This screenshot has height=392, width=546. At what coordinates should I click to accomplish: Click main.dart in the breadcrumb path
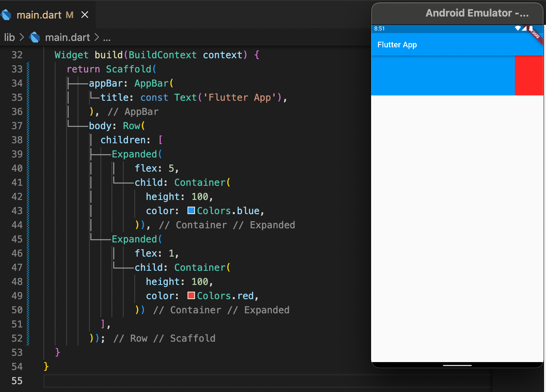pos(67,37)
